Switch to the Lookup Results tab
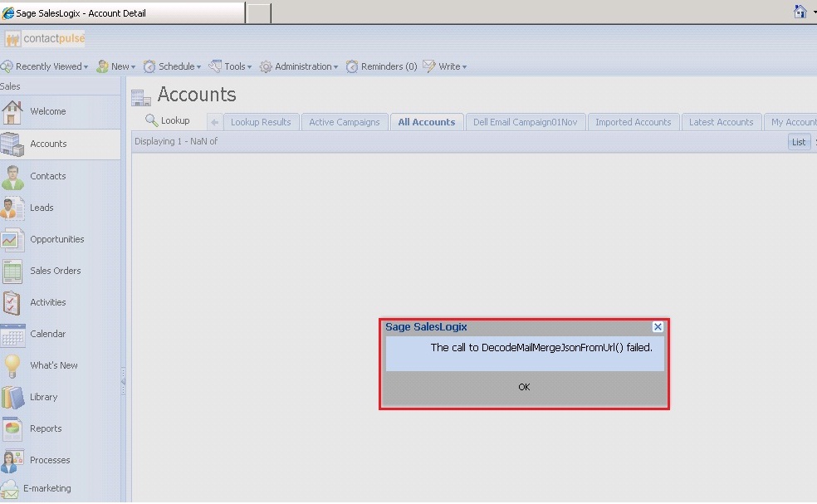The width and height of the screenshot is (817, 504). pyautogui.click(x=261, y=123)
